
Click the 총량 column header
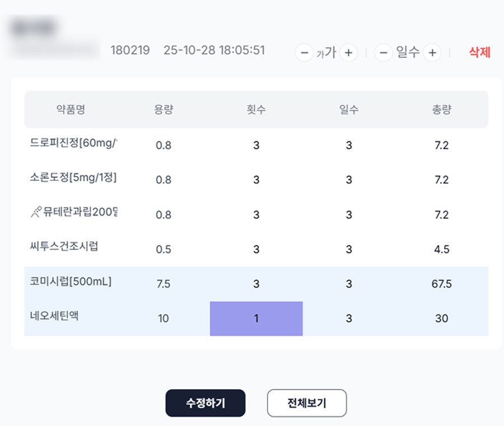(x=441, y=110)
